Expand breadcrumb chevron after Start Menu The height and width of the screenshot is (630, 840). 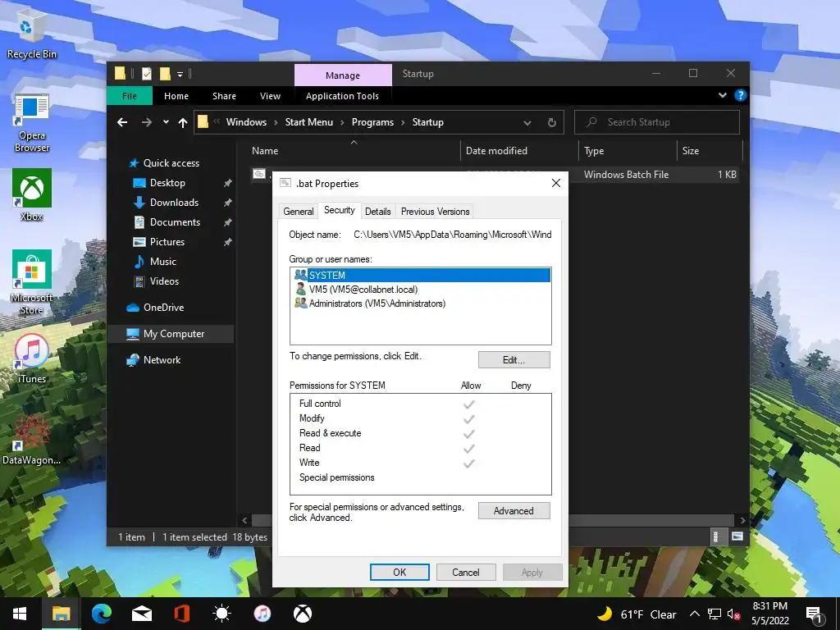tap(342, 123)
